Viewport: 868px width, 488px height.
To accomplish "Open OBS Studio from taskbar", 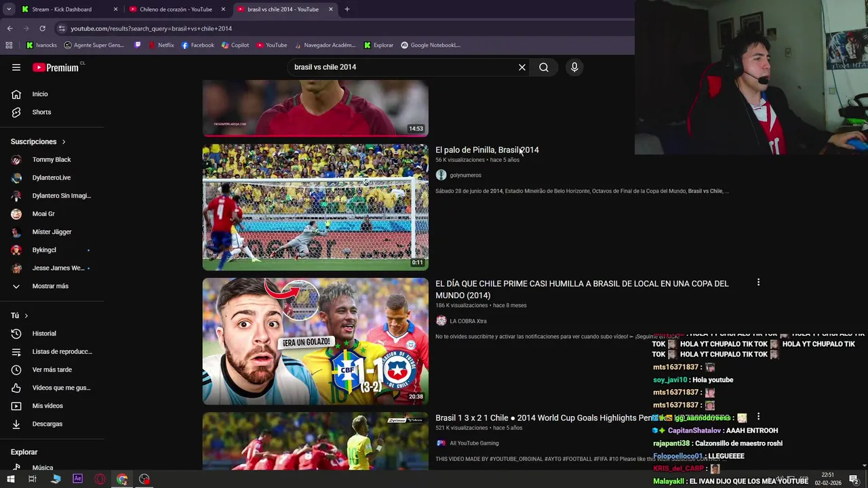I will pos(144,479).
